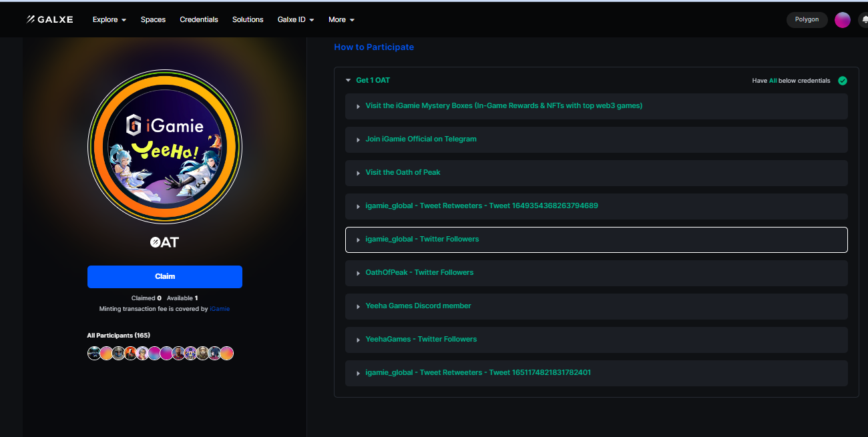View the last participant avatar
The image size is (868, 437).
point(227,354)
